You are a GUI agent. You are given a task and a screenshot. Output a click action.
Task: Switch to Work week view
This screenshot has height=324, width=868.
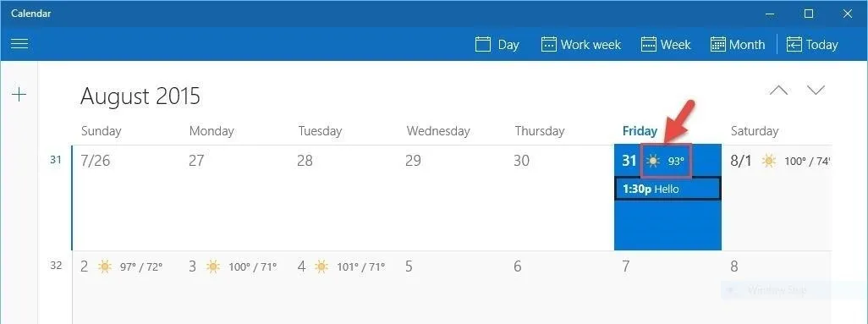580,44
